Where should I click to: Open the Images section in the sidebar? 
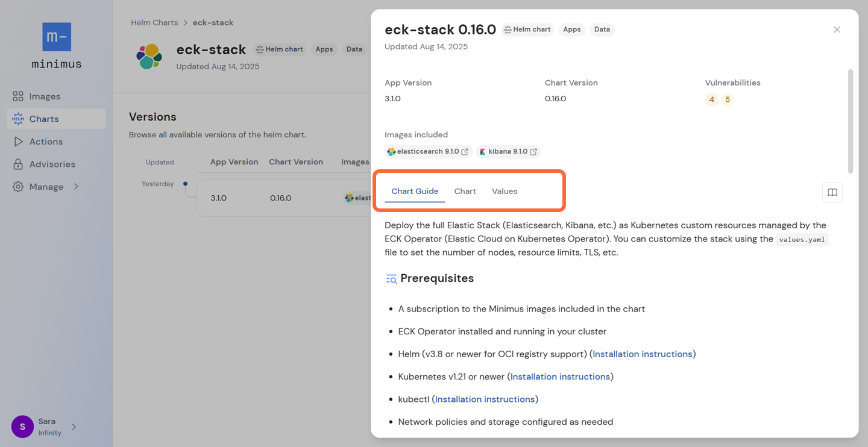[x=56, y=96]
